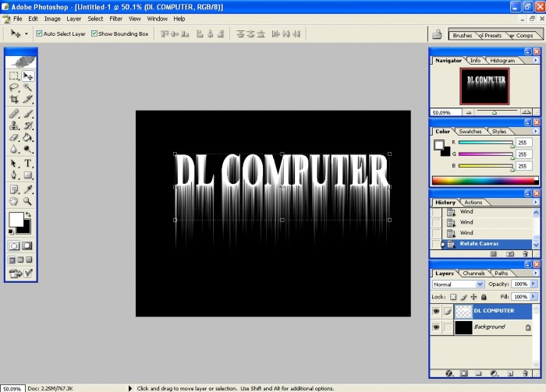
Task: Select the Zoom tool
Action: coord(28,201)
